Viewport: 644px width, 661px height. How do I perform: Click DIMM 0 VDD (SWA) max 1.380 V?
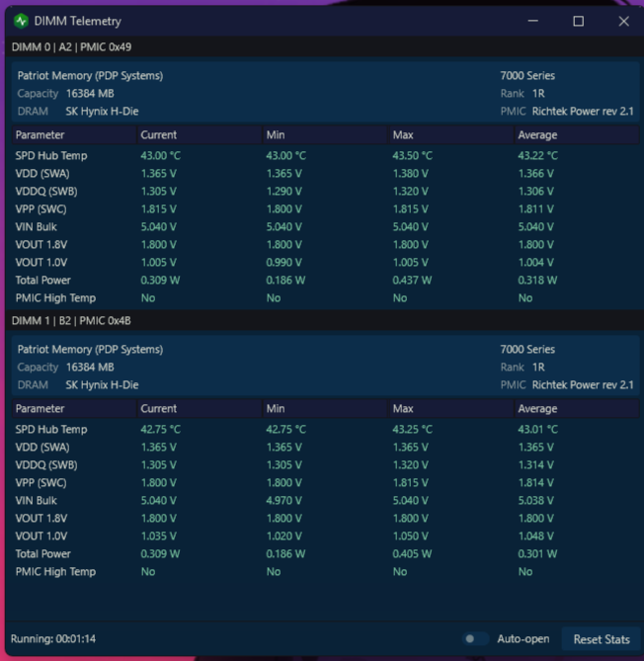(x=410, y=173)
